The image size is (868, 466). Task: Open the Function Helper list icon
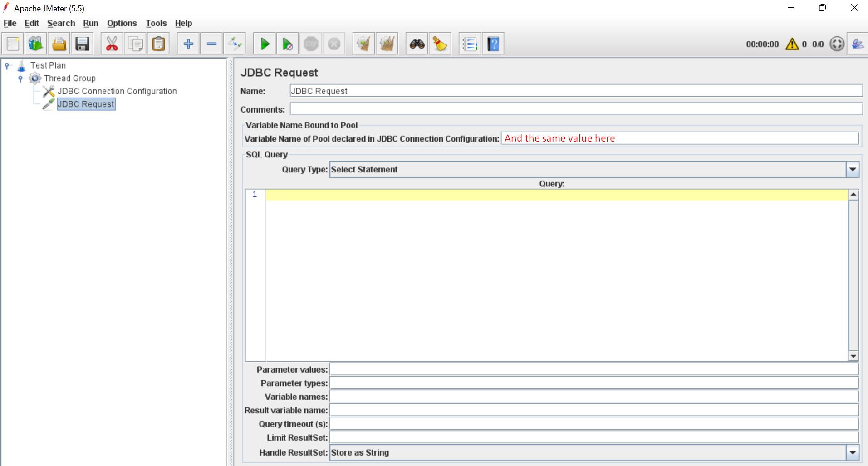(x=470, y=44)
